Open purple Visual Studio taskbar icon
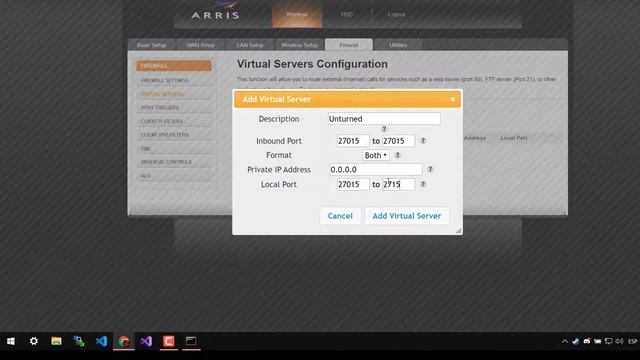The image size is (640, 360). (x=147, y=341)
